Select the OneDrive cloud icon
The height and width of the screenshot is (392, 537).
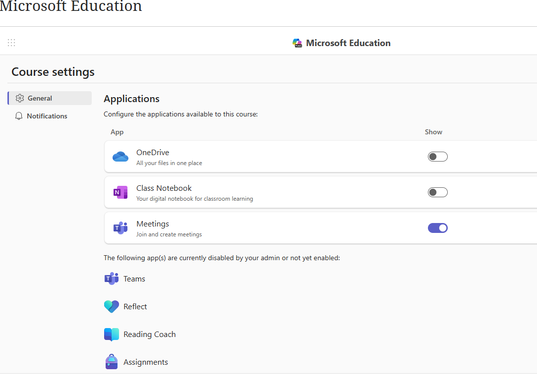click(120, 156)
